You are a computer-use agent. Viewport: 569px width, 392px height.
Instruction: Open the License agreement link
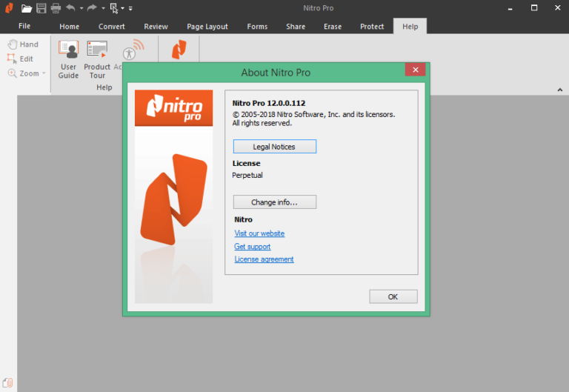[264, 259]
